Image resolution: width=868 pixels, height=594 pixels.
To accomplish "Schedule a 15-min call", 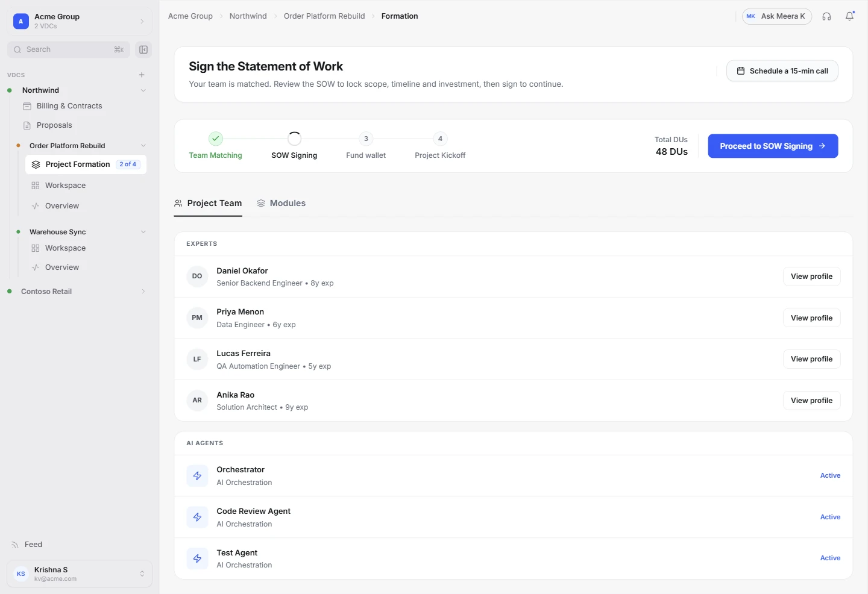I will (782, 71).
